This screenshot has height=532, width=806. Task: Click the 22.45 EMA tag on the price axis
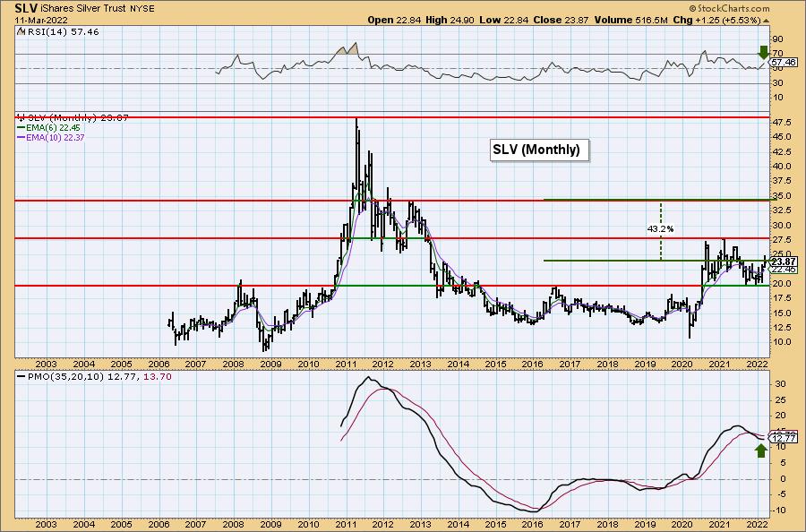pyautogui.click(x=784, y=270)
